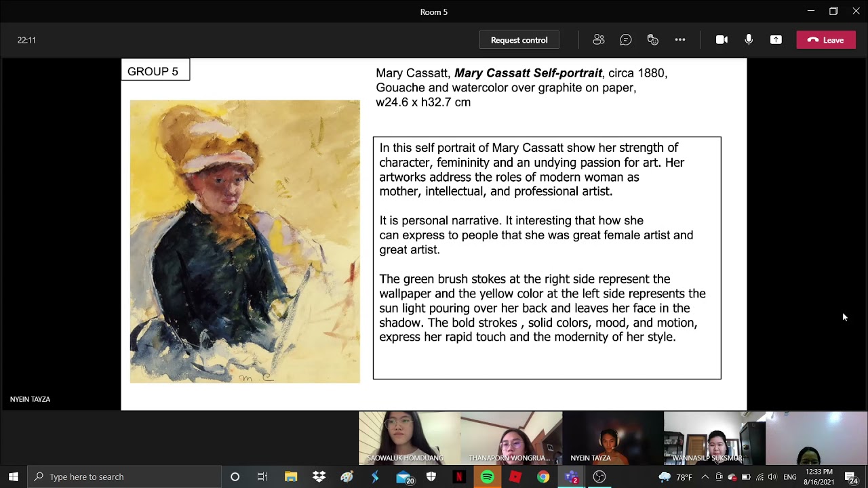Click the battery icon in system tray
Viewport: 868px width, 488px height.
point(746,477)
